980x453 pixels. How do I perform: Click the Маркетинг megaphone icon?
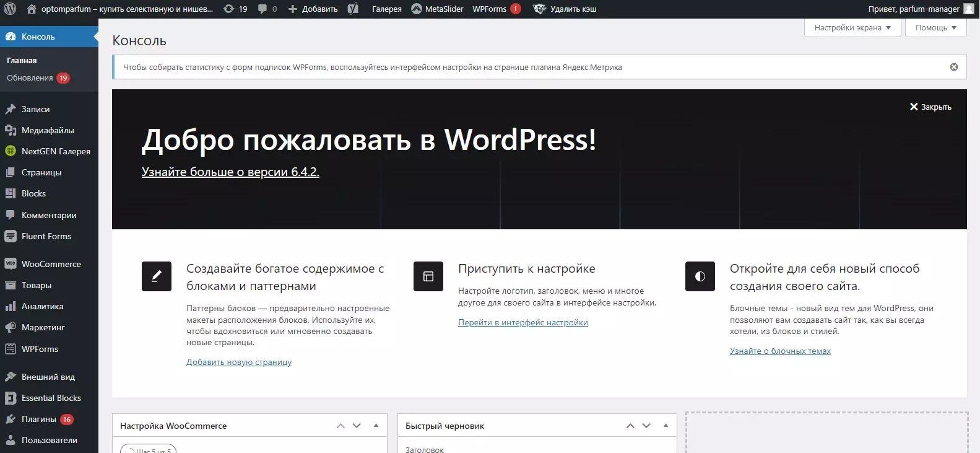11,327
